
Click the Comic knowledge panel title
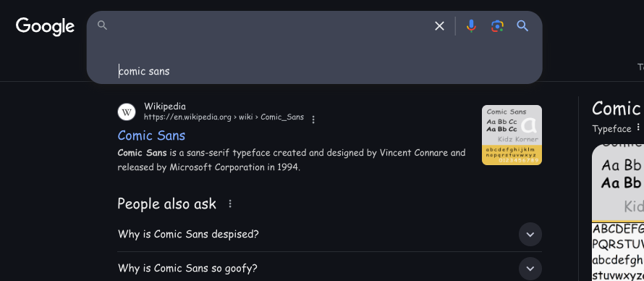pyautogui.click(x=616, y=109)
